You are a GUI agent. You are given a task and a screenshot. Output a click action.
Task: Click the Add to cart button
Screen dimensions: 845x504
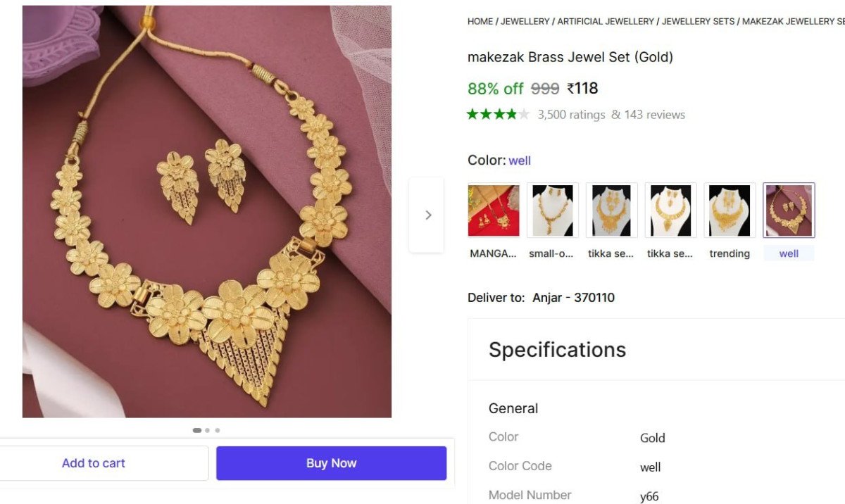(94, 463)
